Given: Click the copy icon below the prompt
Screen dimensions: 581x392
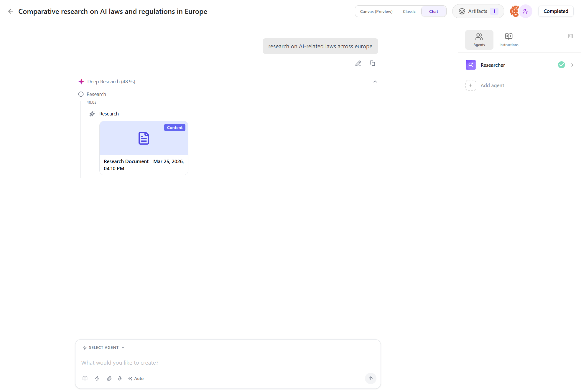Looking at the screenshot, I should (372, 63).
